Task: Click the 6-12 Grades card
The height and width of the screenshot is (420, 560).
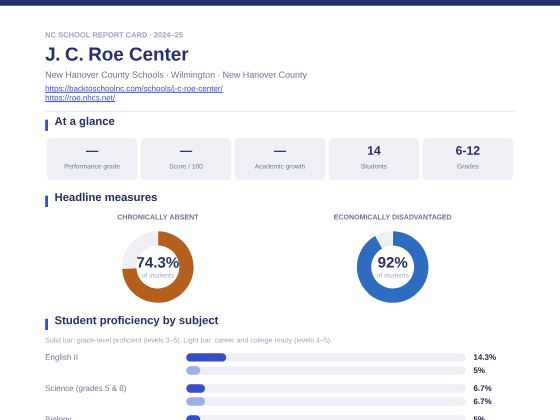Action: [x=468, y=159]
